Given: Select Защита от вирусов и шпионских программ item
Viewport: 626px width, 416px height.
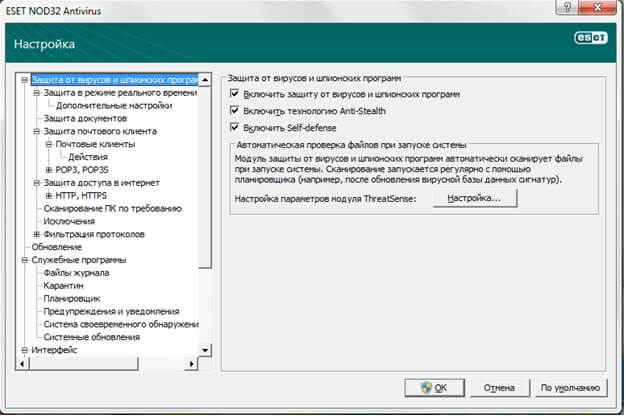Looking at the screenshot, I should point(115,80).
